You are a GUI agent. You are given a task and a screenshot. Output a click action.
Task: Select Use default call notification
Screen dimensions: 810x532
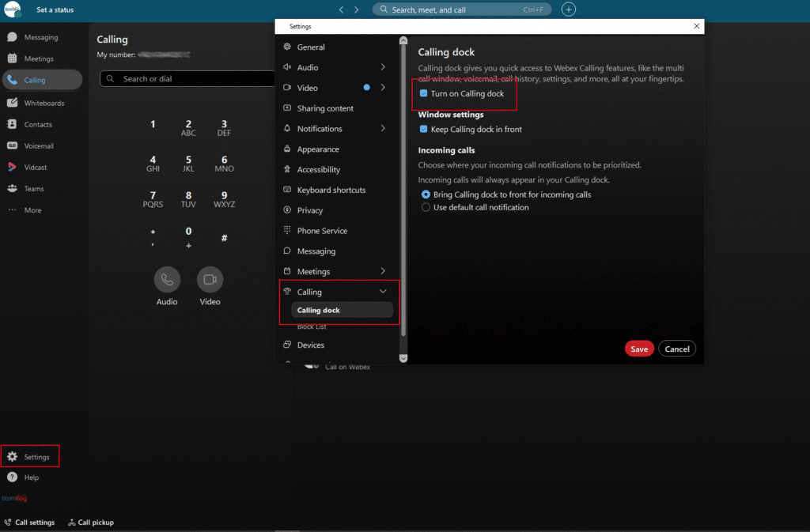425,207
